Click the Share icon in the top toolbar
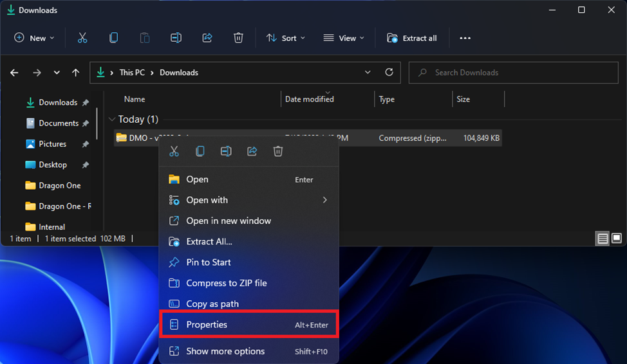 [207, 38]
